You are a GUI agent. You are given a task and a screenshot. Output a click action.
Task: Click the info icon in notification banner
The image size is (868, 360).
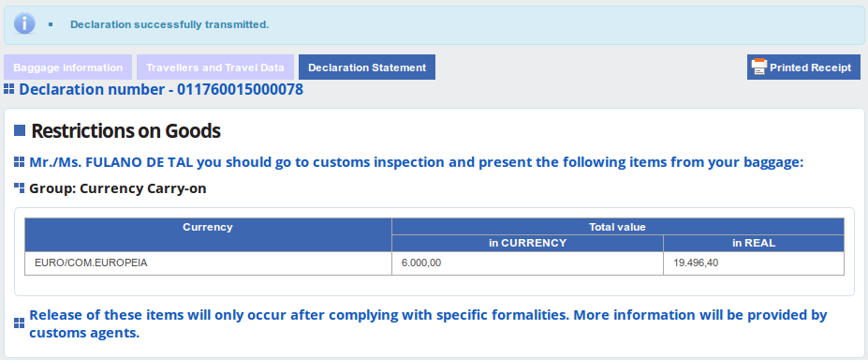(24, 23)
